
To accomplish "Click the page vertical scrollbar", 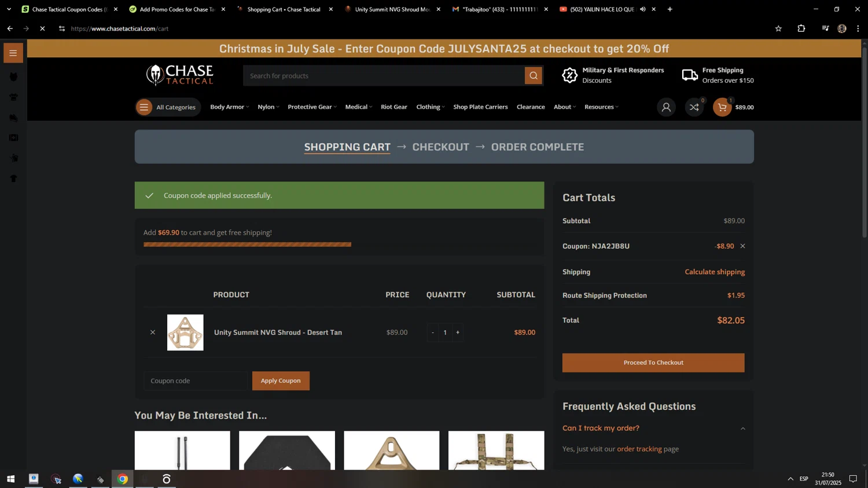I will (x=865, y=142).
